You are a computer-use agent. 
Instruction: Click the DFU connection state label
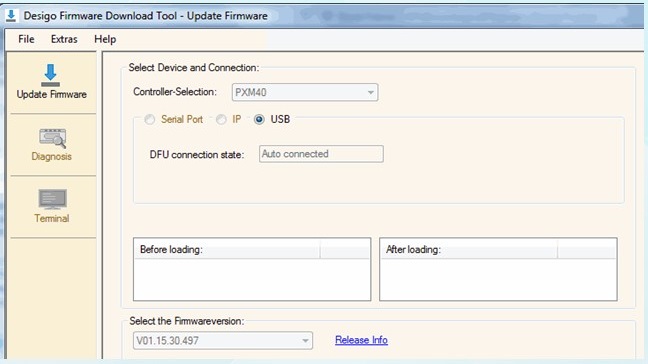[x=197, y=155]
